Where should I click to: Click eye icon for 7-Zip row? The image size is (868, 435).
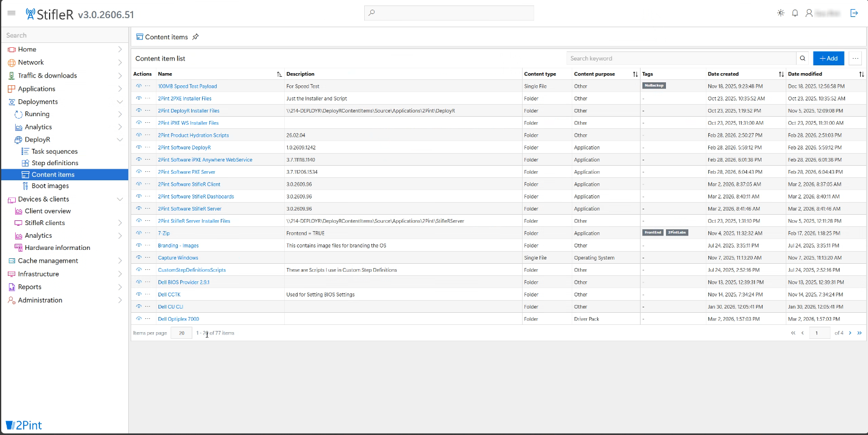point(139,233)
